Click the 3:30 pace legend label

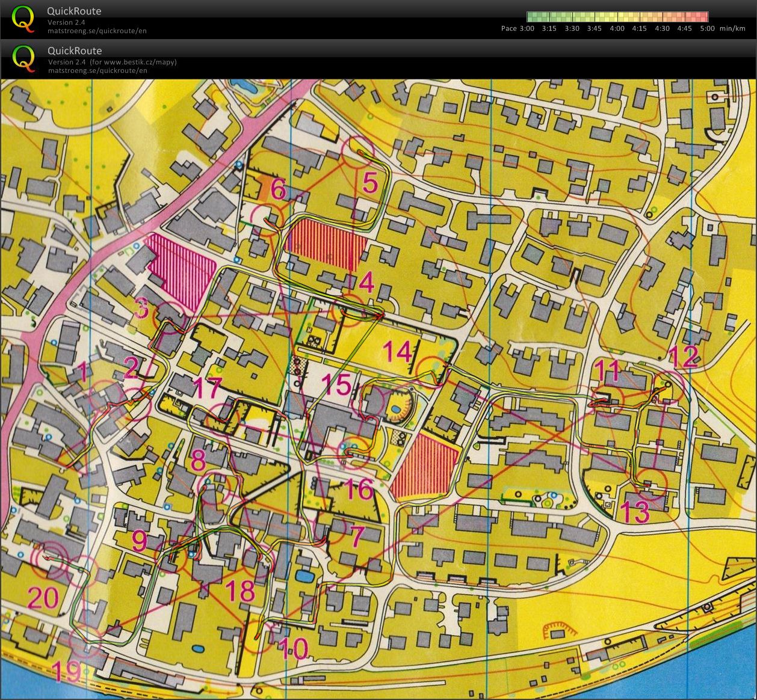tap(572, 28)
